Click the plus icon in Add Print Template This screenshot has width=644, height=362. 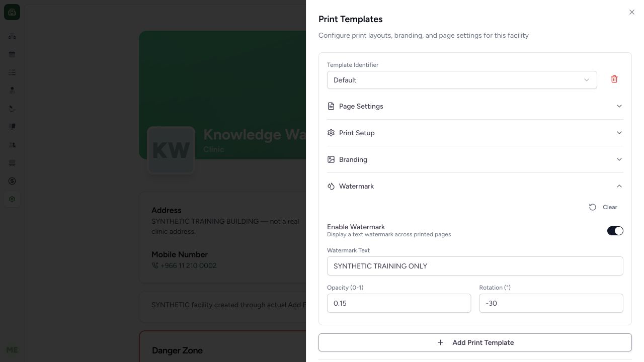click(x=440, y=342)
